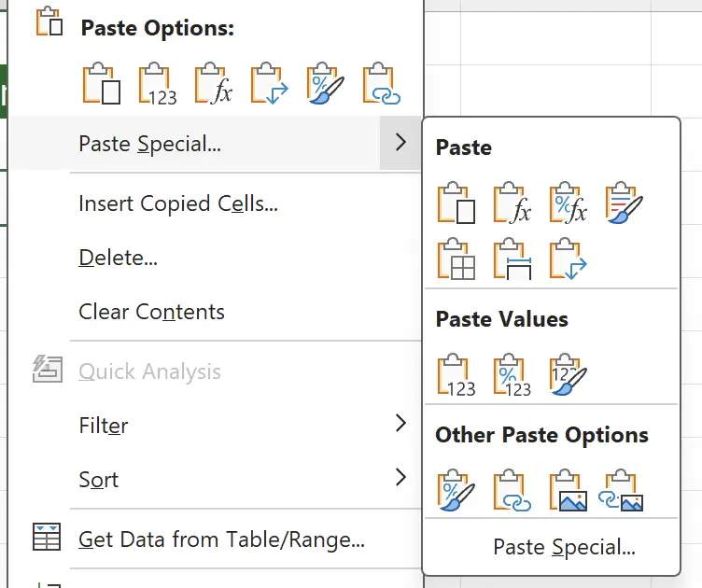This screenshot has height=588, width=702.
Task: Expand the Paste Special submenu arrow
Action: (400, 143)
